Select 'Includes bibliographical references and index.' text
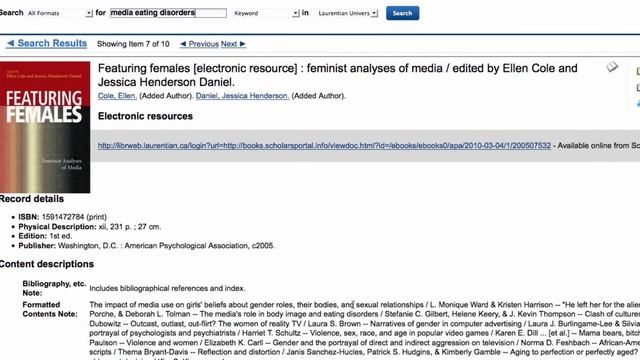 167,288
